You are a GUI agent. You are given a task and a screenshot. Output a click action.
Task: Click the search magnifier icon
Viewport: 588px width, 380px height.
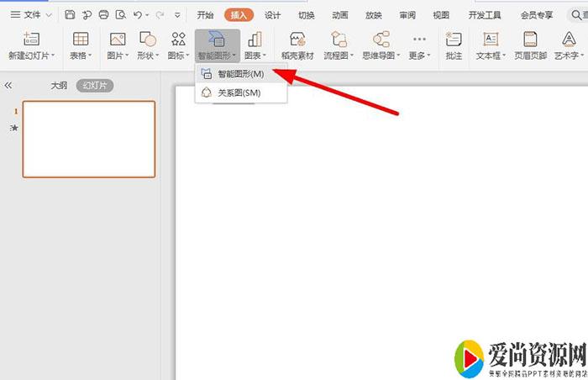(x=576, y=15)
